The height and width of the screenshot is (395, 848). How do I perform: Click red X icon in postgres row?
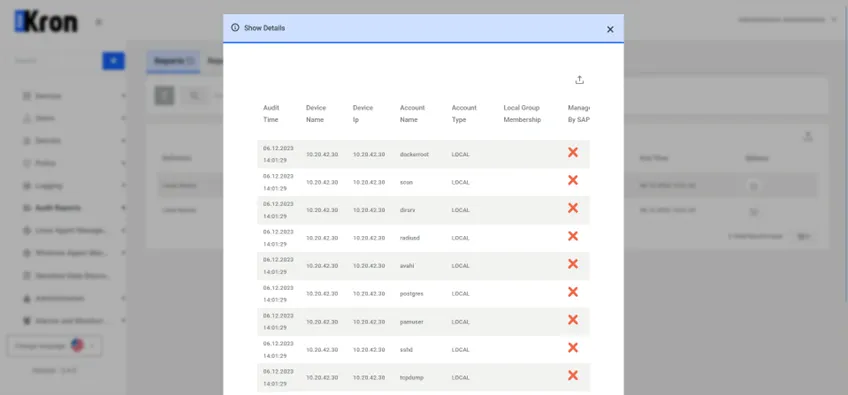tap(573, 292)
